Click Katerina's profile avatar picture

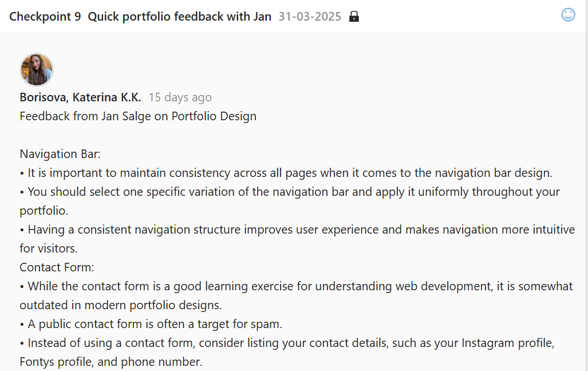click(36, 69)
